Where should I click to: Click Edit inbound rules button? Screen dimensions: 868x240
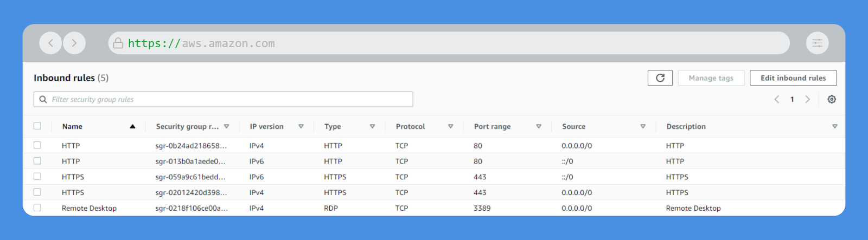click(x=793, y=78)
